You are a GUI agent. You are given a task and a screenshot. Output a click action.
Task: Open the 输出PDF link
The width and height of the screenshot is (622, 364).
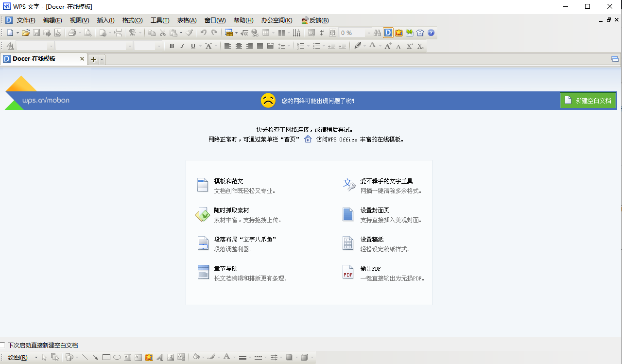click(x=370, y=268)
